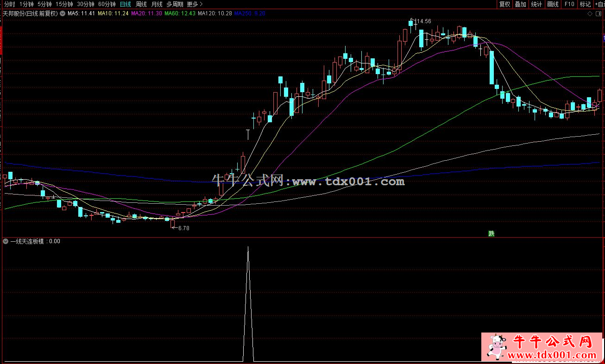Switch to the 分时 intraday view
This screenshot has width=605, height=364.
(10, 4)
